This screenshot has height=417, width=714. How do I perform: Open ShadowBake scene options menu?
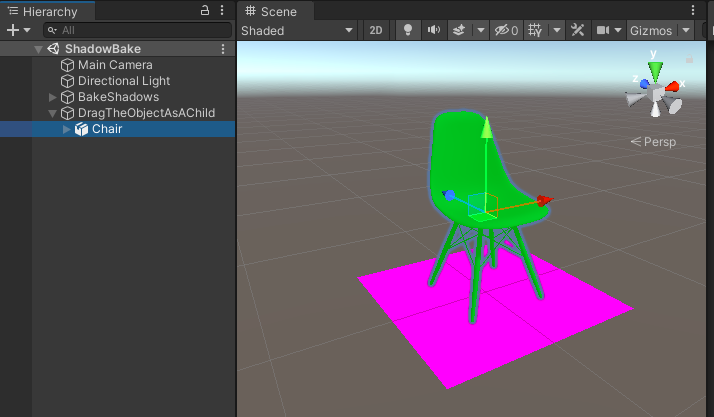coord(223,49)
